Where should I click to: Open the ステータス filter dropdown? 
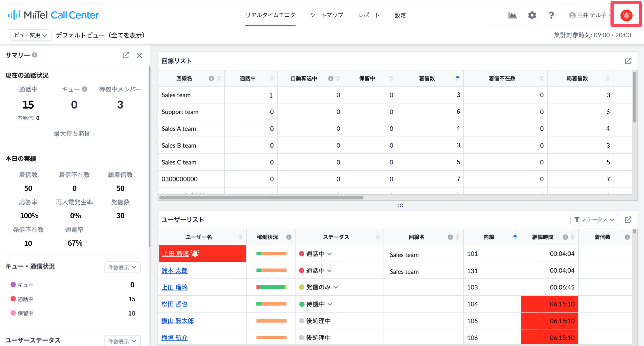pyautogui.click(x=594, y=219)
